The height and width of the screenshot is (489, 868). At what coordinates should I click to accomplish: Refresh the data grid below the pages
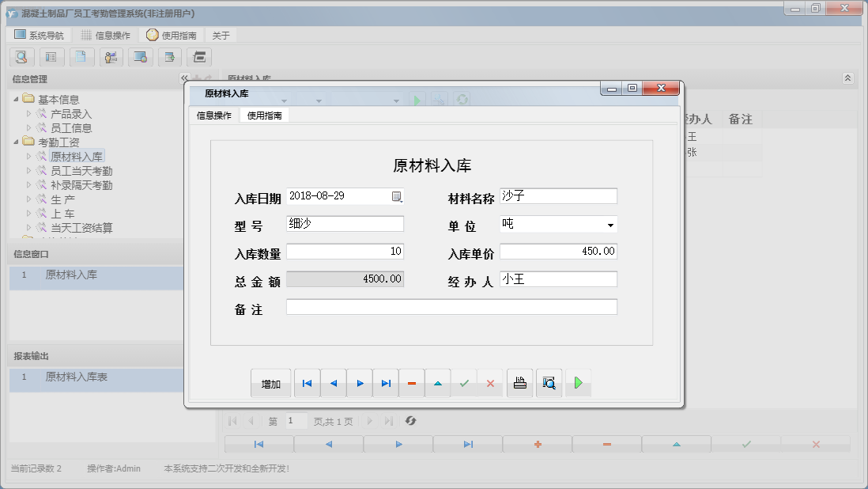tap(410, 421)
